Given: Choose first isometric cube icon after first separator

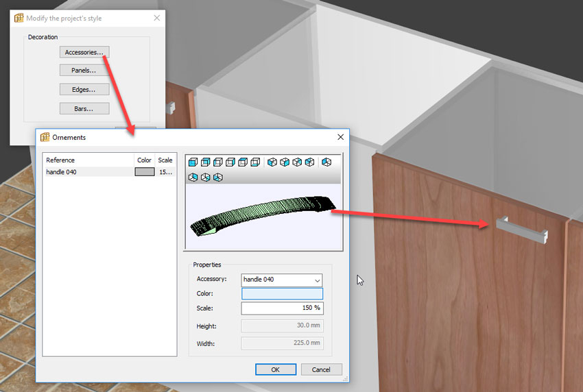Looking at the screenshot, I should pyautogui.click(x=272, y=162).
